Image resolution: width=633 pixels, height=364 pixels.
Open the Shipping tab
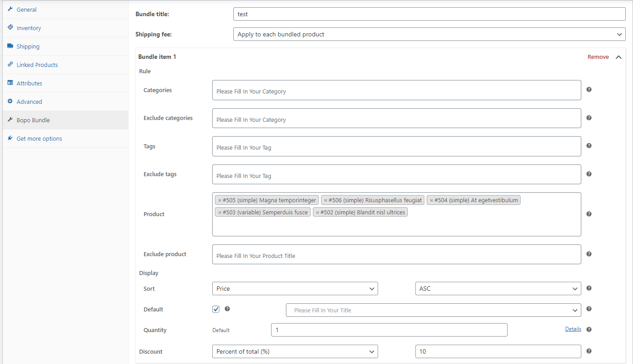66,46
